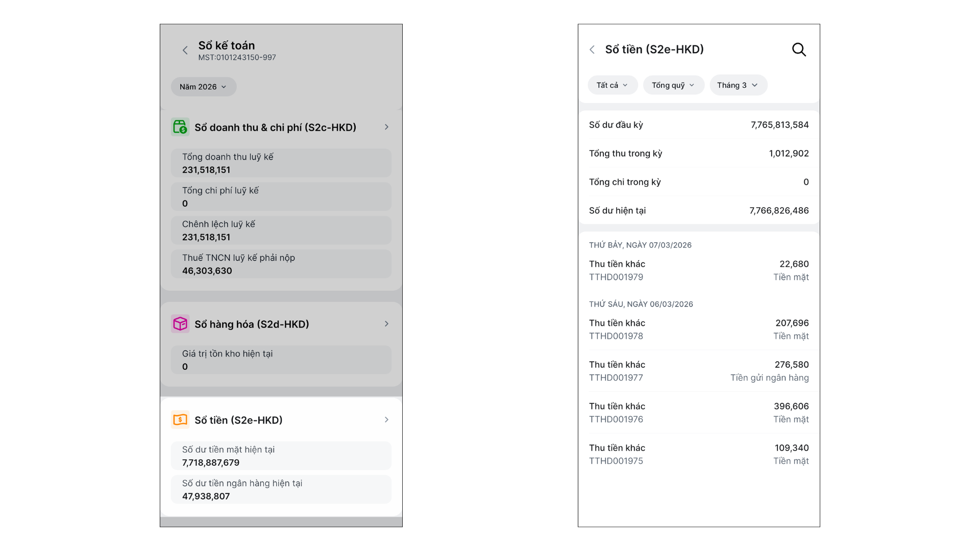The width and height of the screenshot is (980, 551).
Task: Click the pink goods box icon
Action: click(180, 324)
